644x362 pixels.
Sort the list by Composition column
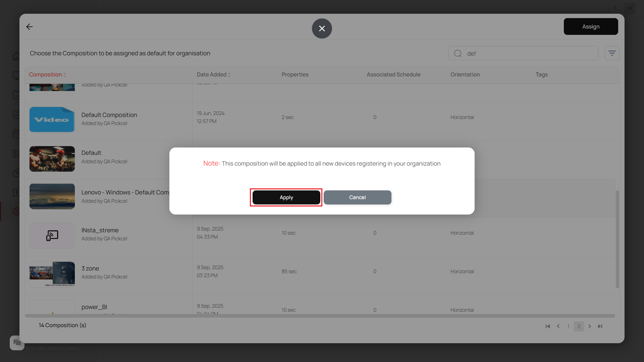point(47,74)
